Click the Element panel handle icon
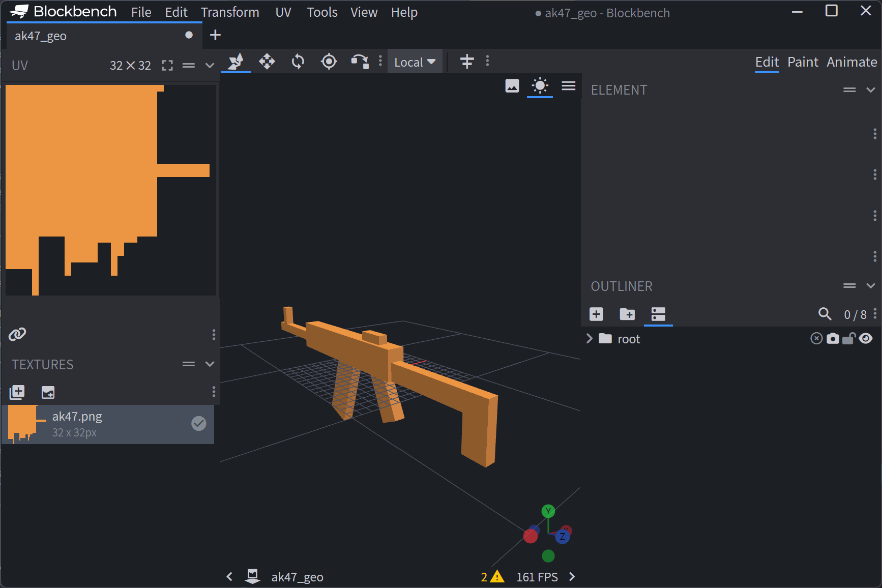Viewport: 882px width, 588px height. 849,90
